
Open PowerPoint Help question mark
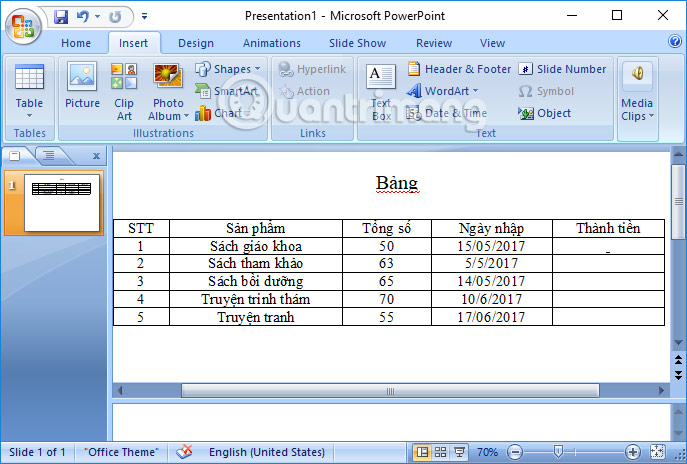(x=675, y=41)
